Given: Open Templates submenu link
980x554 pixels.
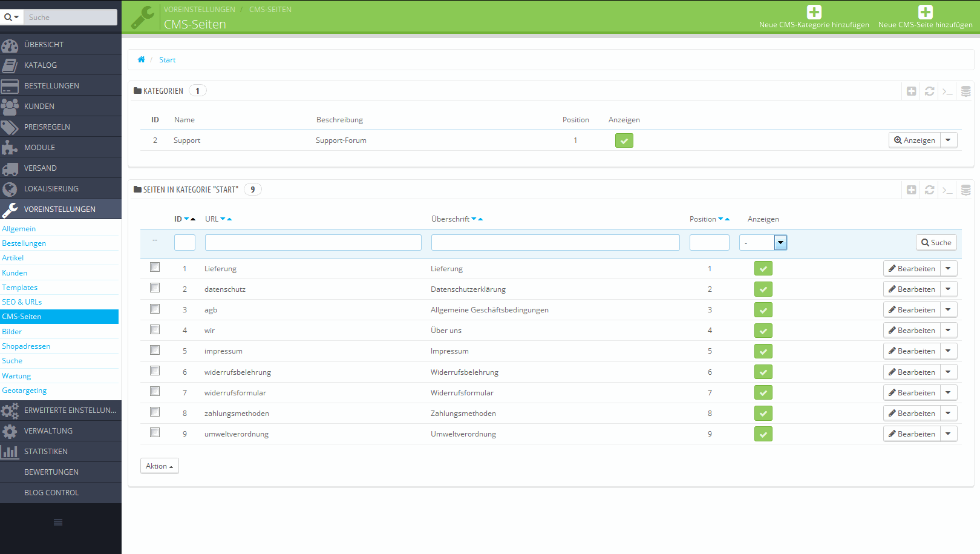Looking at the screenshot, I should (x=20, y=288).
